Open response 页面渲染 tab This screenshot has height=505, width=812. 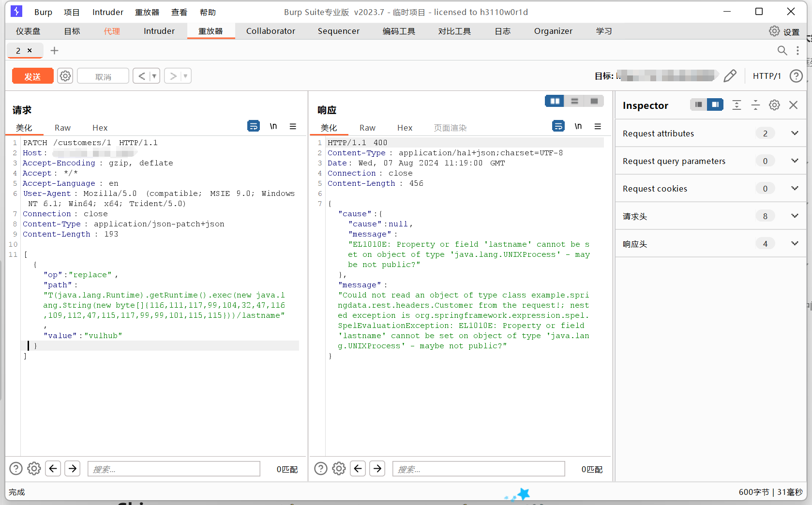(x=450, y=128)
